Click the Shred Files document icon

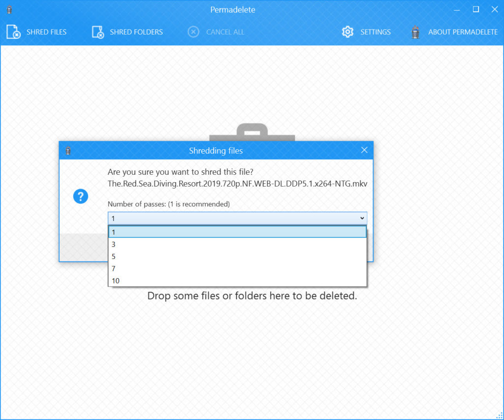pos(13,32)
